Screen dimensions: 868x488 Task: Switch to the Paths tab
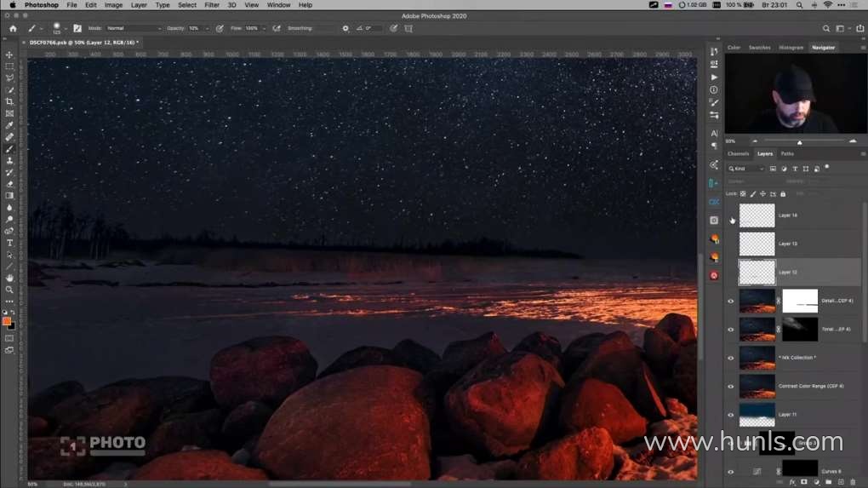tap(787, 154)
